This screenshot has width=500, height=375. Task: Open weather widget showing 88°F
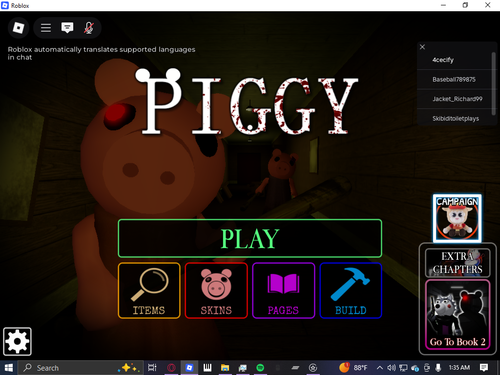coord(353,367)
